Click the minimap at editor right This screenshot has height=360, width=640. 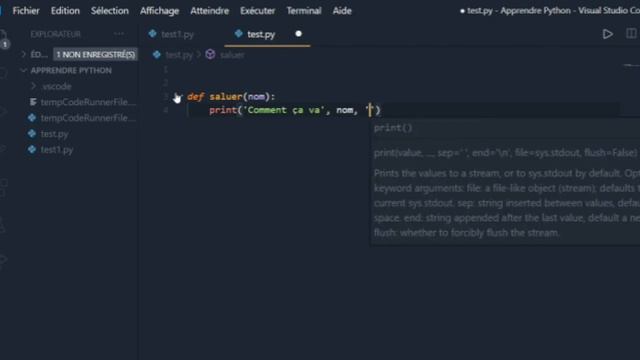point(631,64)
